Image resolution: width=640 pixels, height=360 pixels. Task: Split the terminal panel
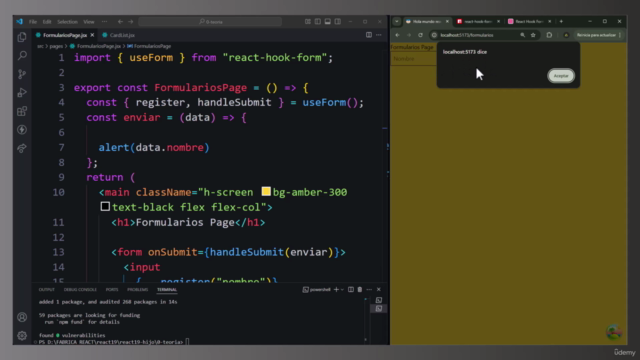(x=351, y=289)
